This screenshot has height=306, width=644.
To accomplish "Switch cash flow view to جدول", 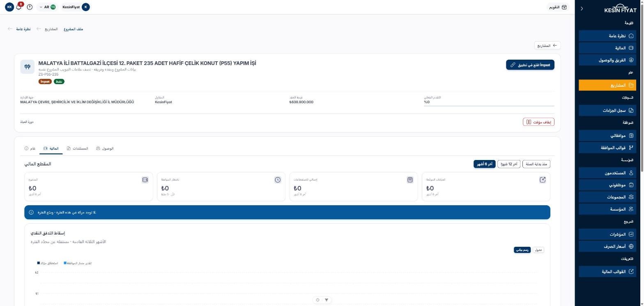I will 538,250.
